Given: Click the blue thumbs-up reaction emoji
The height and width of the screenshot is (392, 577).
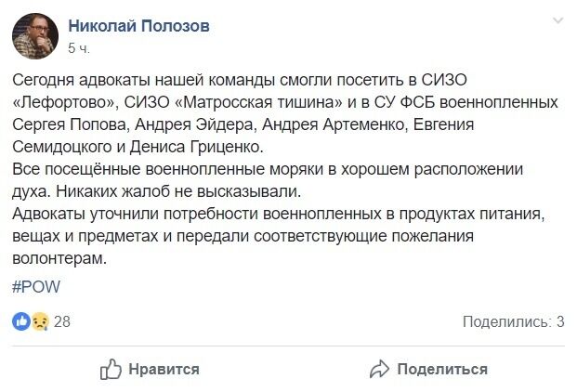Looking at the screenshot, I should point(22,322).
